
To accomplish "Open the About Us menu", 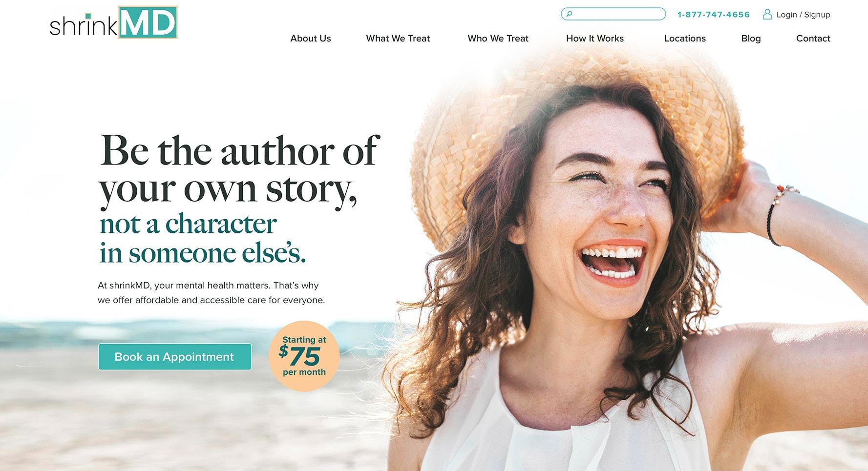I will 311,39.
